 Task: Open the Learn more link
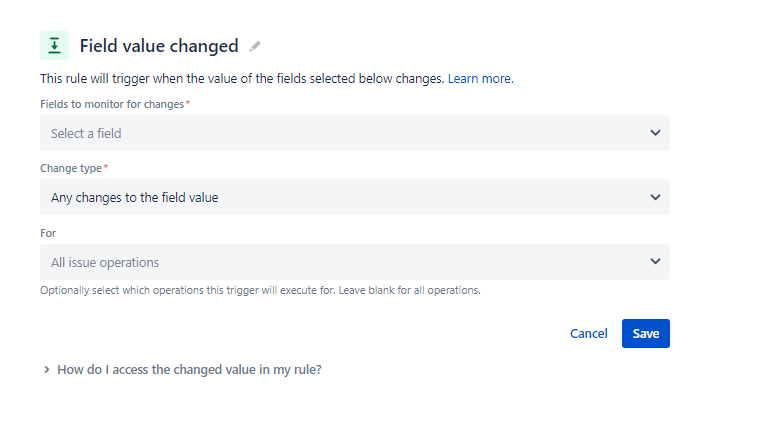[480, 78]
